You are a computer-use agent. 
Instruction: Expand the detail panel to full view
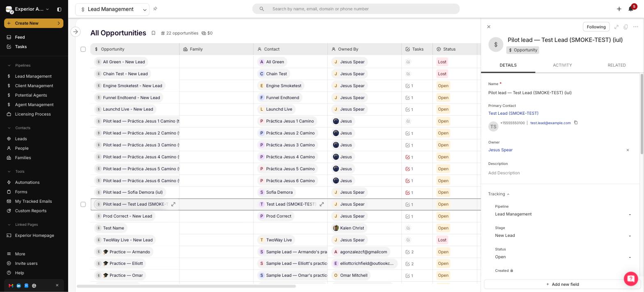616,27
